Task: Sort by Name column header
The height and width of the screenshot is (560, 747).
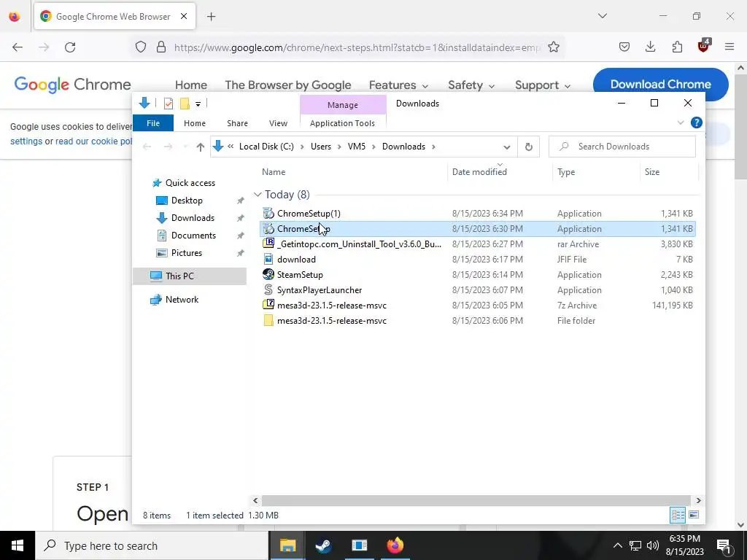Action: tap(354, 172)
